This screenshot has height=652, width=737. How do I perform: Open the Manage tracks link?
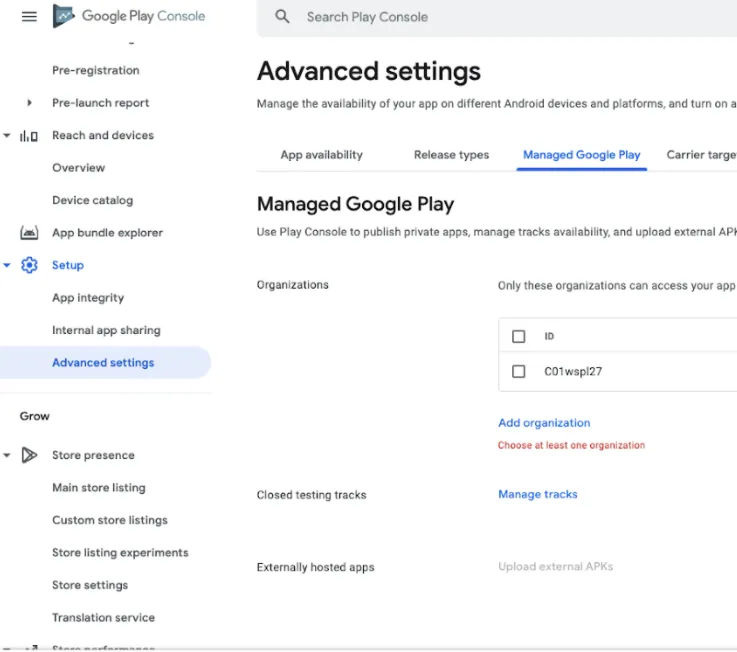[538, 494]
